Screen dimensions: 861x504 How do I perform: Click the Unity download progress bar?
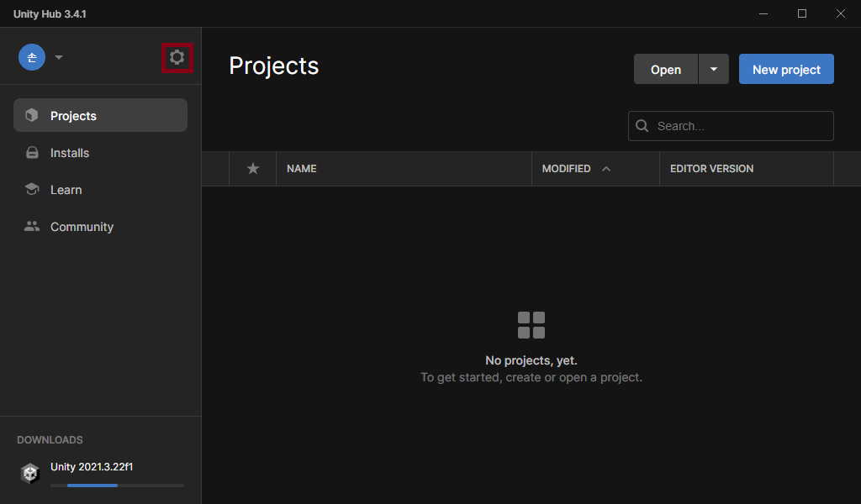click(117, 486)
